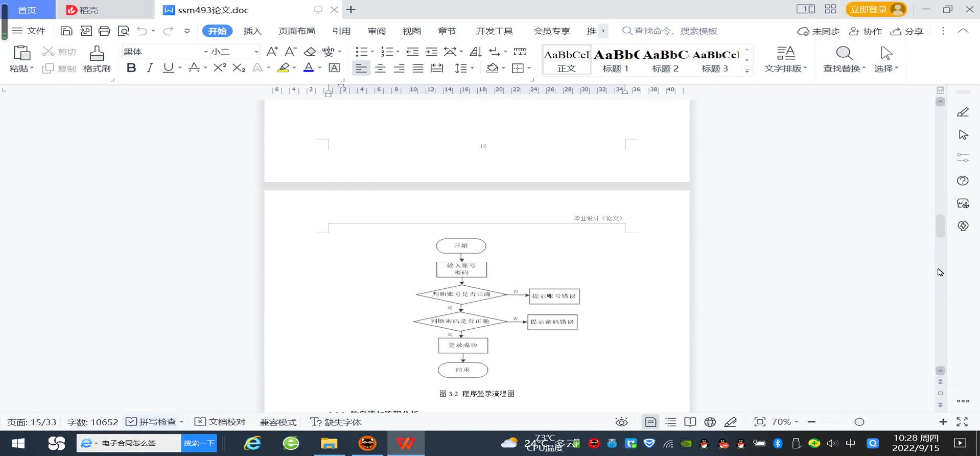The image size is (980, 456).
Task: Select the Format Painter (格式刷)
Action: click(97, 59)
